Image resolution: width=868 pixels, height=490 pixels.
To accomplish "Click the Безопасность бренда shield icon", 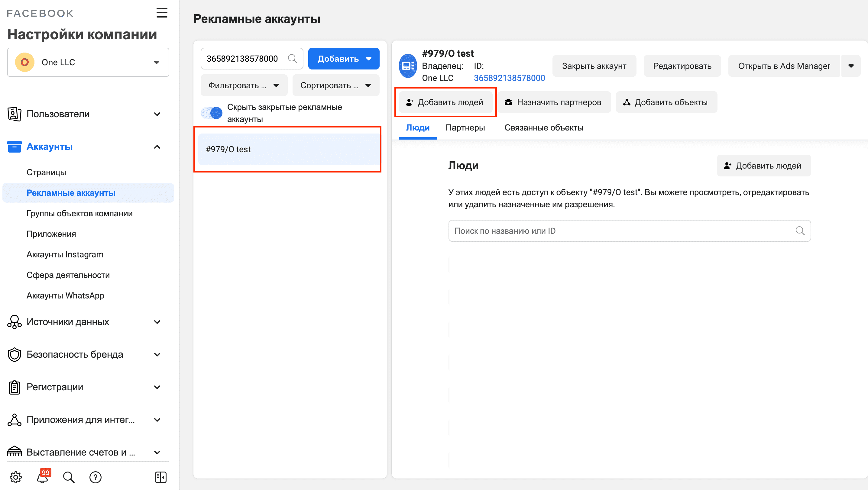I will click(14, 355).
